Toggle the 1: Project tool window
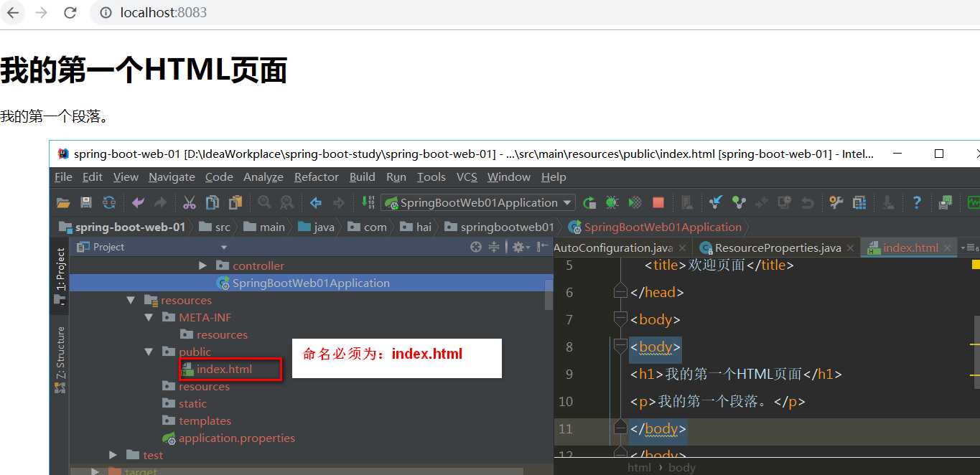The width and height of the screenshot is (980, 475). click(60, 276)
